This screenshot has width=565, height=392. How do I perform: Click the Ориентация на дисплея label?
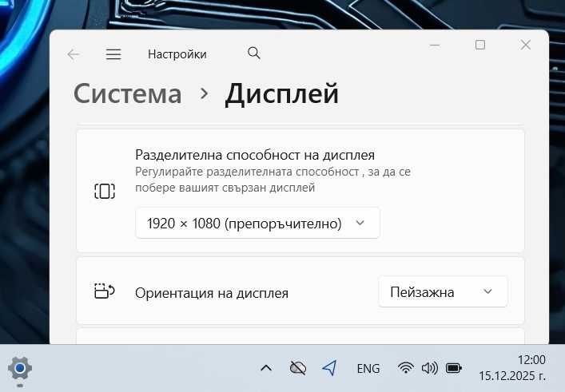pyautogui.click(x=212, y=293)
